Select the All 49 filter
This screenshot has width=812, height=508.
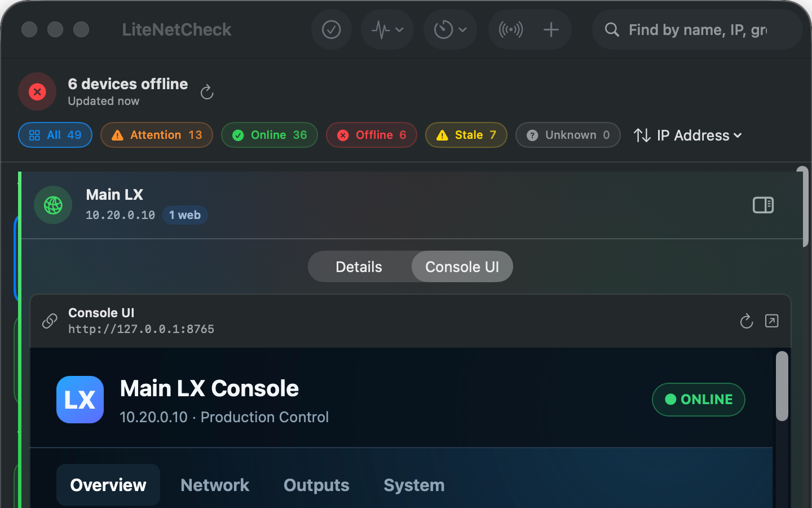(55, 135)
